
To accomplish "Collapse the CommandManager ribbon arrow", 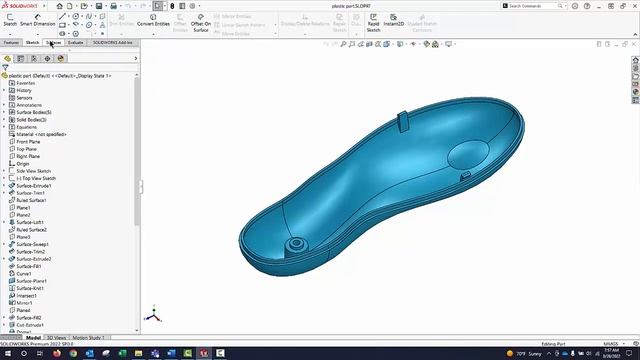I will coord(635,34).
